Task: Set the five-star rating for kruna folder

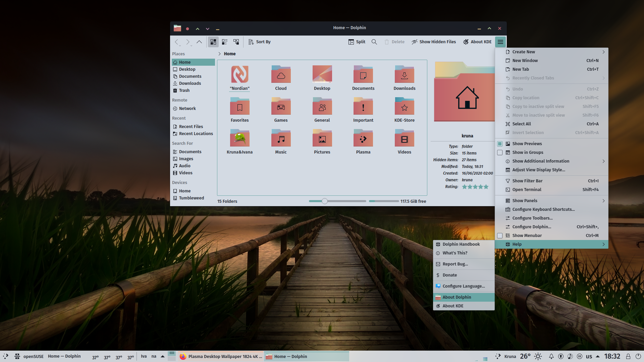Action: tap(486, 187)
